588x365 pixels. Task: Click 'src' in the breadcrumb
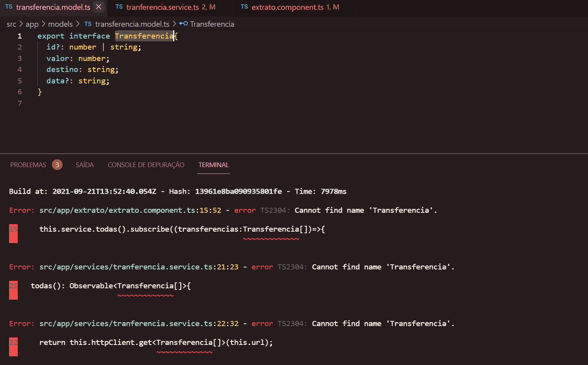pos(11,24)
